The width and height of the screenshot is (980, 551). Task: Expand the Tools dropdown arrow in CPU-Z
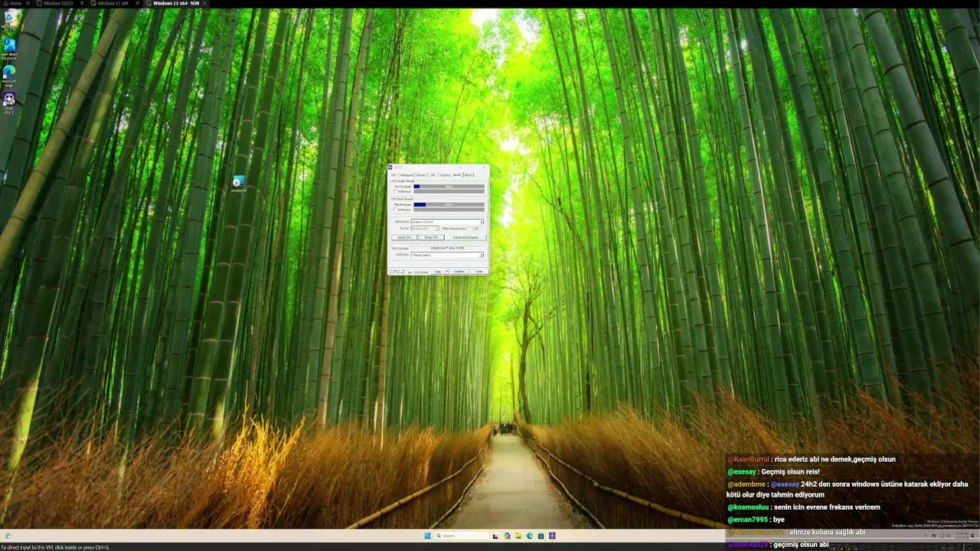pos(446,272)
